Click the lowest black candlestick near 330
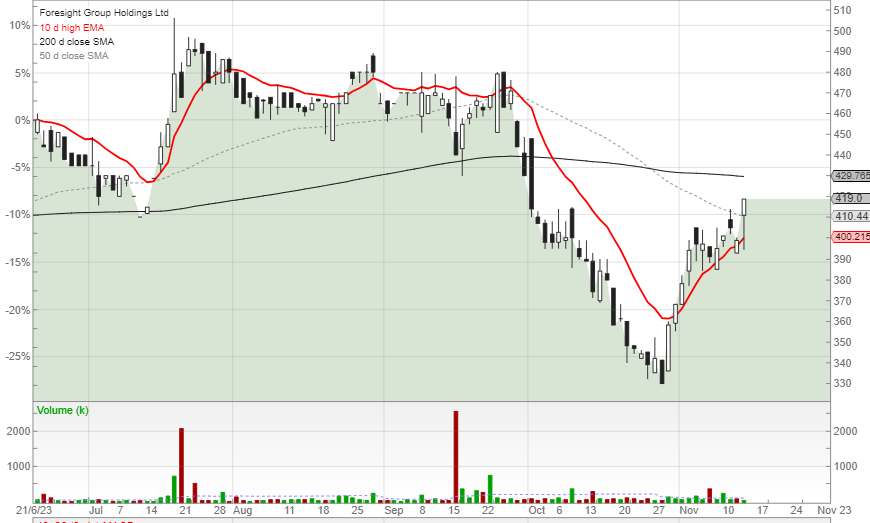Image resolution: width=870 pixels, height=523 pixels. tap(662, 372)
